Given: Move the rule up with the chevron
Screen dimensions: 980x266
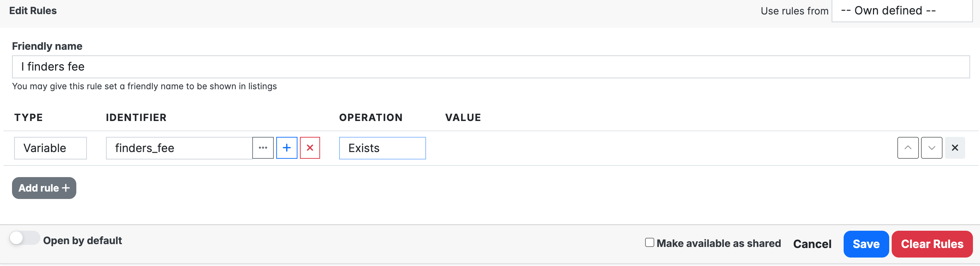Looking at the screenshot, I should (x=908, y=148).
